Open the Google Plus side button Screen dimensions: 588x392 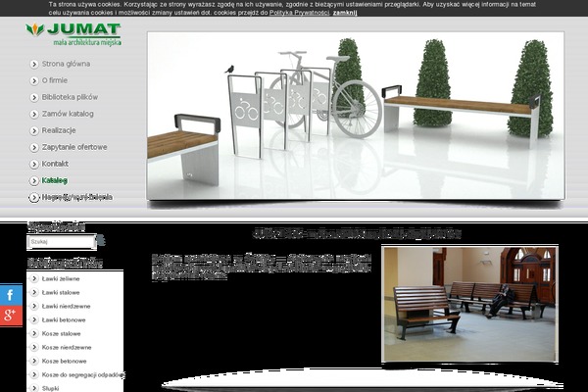point(11,316)
